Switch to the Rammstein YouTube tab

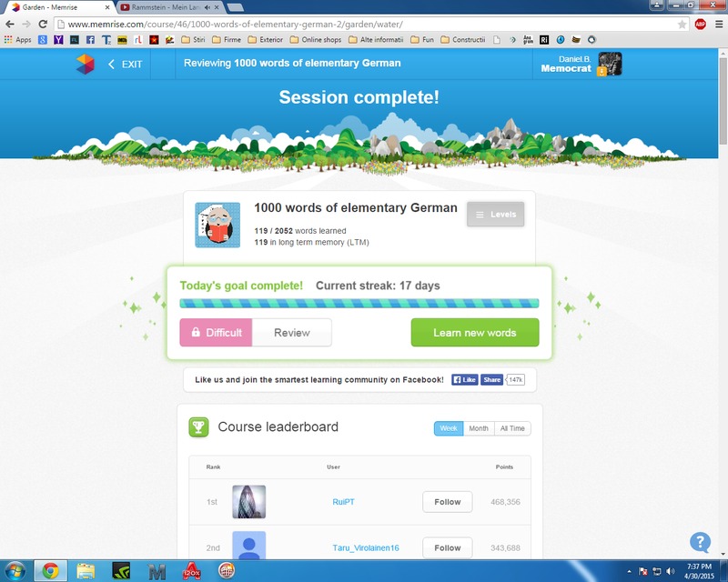pos(165,7)
